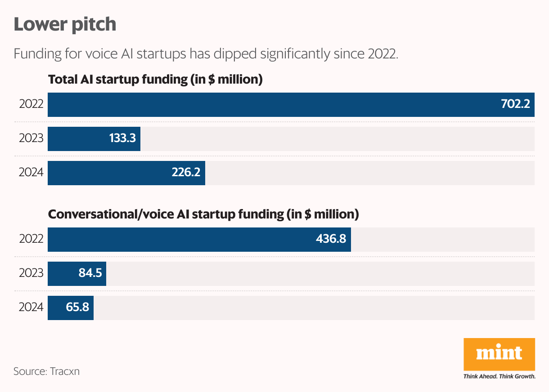
Task: Click the subtitle about voice AI funding dip
Action: coord(206,54)
